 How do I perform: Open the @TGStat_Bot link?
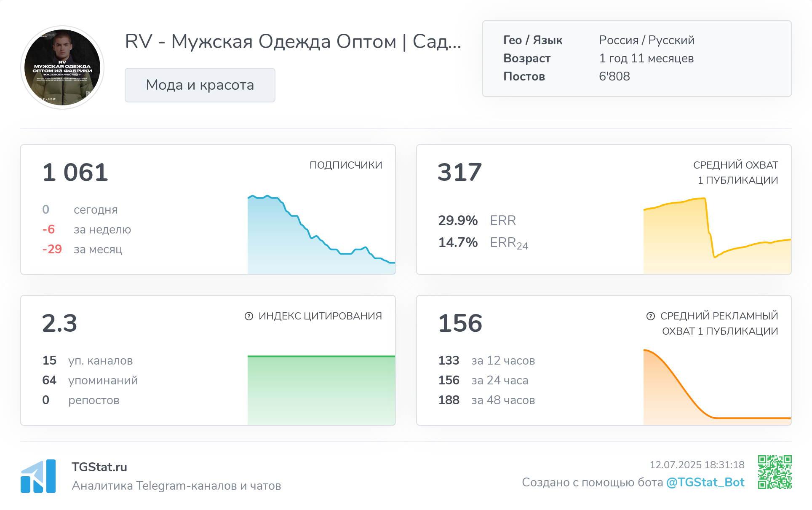(705, 482)
